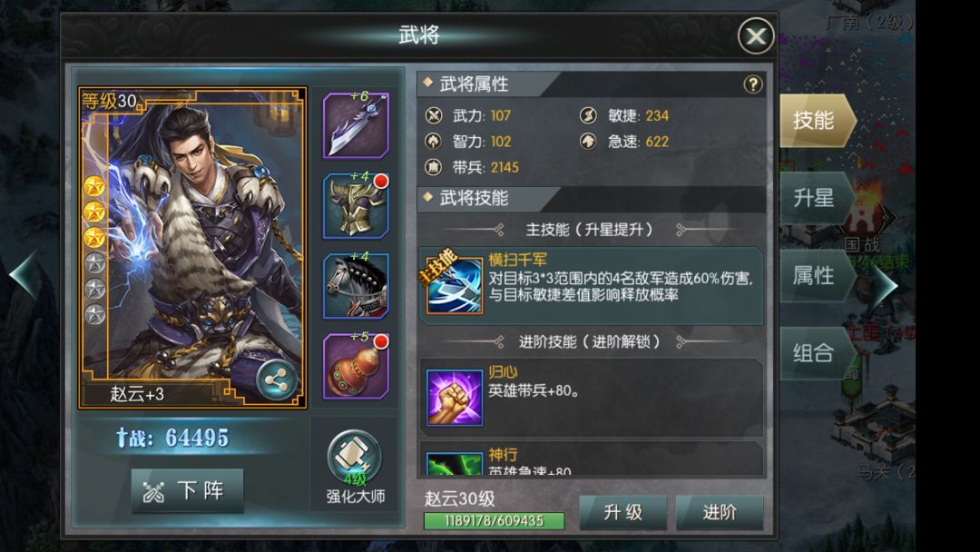Screen dimensions: 980x552
Task: Select the 横扫千军 main skill icon
Action: [454, 285]
